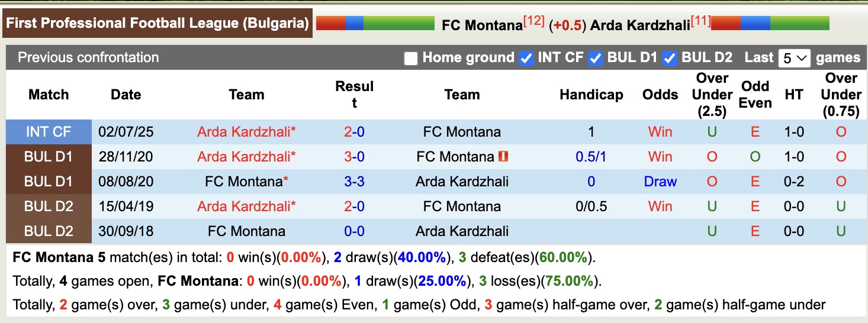This screenshot has height=323, width=868.
Task: Open First Professional Football League (Bulgaria) label
Action: [x=157, y=24]
